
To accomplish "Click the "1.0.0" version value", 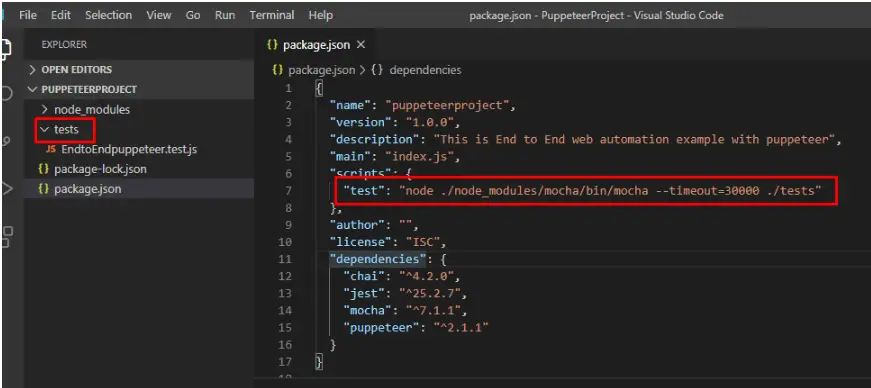I will (x=431, y=122).
